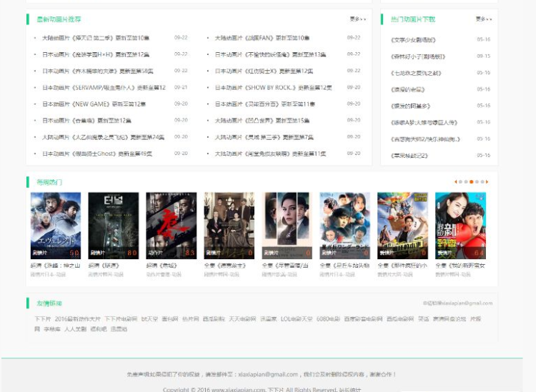536x392 pixels.
Task: Open friendly link LOL电影天堂
Action: click(x=297, y=319)
